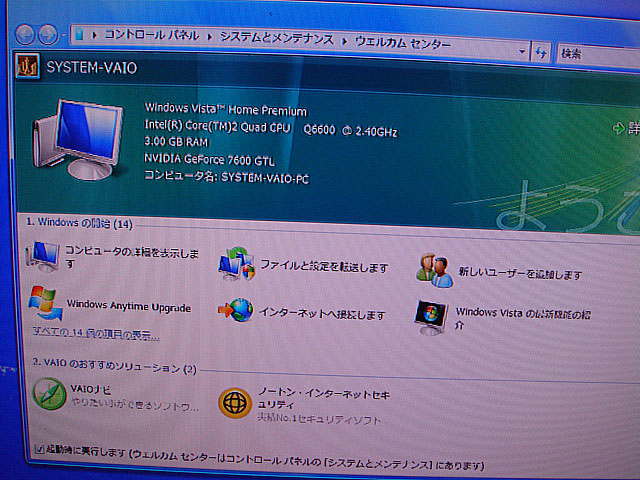Open VAIOナビ text item
The image size is (640, 480).
tap(90, 389)
